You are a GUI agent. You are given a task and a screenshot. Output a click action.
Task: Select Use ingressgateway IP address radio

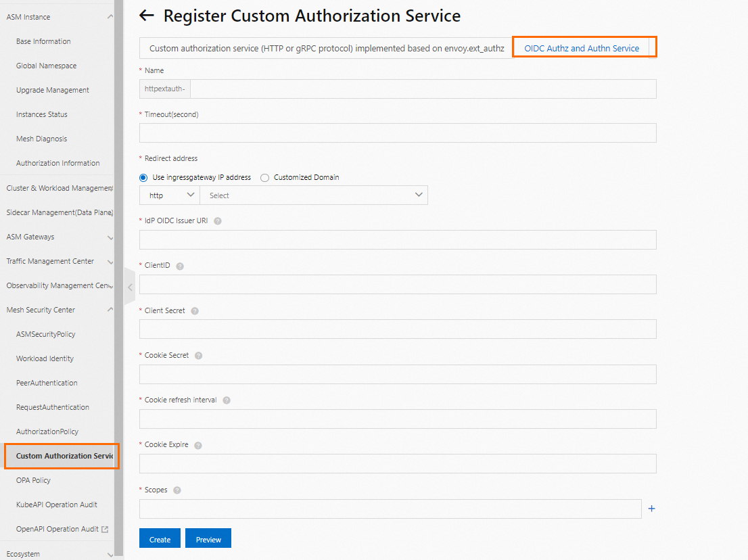pos(143,177)
